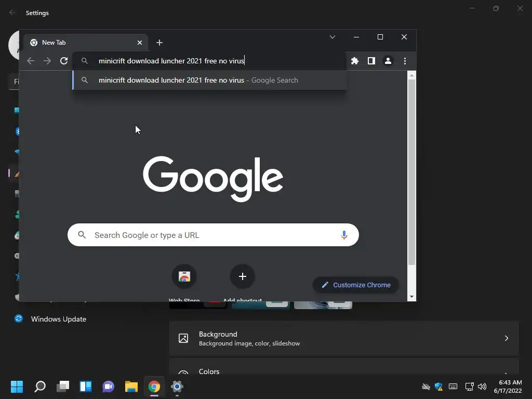The height and width of the screenshot is (399, 532).
Task: Open Background personalization settings
Action: point(344,338)
